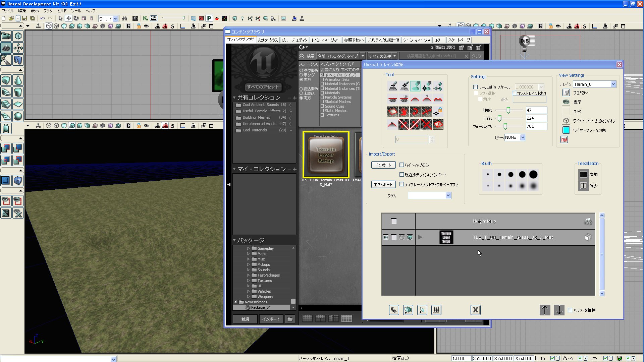Open terrain properties (プロパティ) icon
The image size is (644, 362).
pos(566,93)
